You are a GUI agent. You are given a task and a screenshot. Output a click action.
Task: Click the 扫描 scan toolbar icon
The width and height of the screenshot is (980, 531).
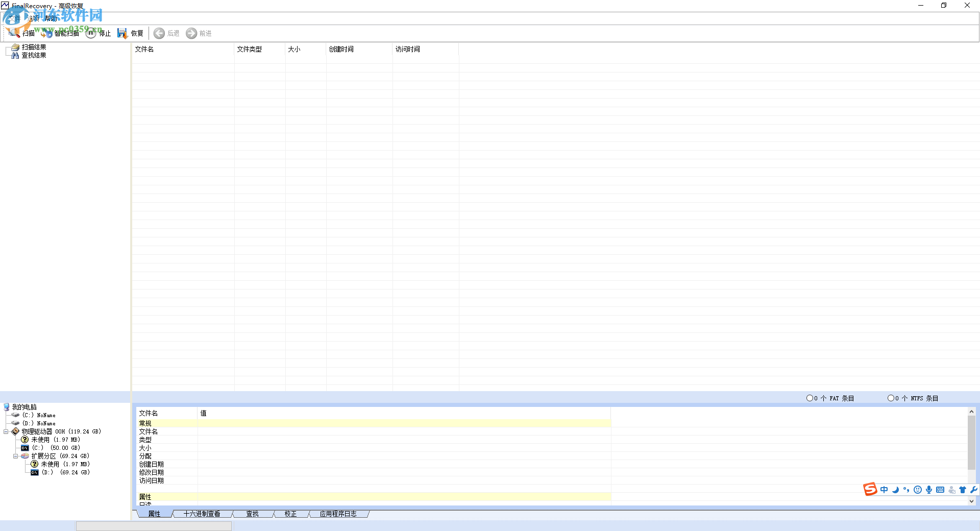pos(14,33)
